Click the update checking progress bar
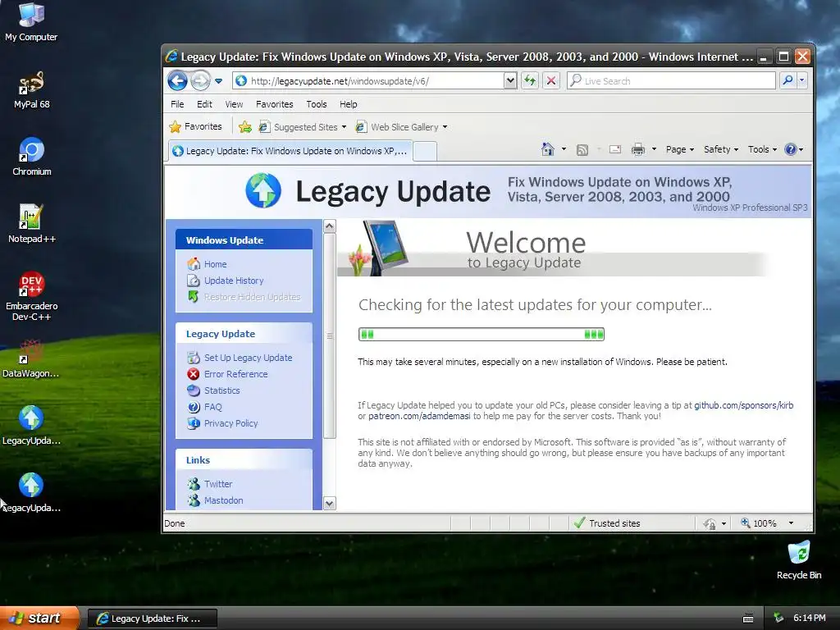The height and width of the screenshot is (630, 840). click(481, 335)
